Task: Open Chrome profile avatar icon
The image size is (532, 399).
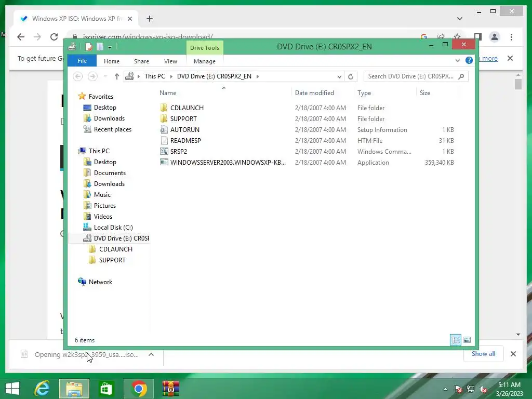Action: tap(495, 37)
